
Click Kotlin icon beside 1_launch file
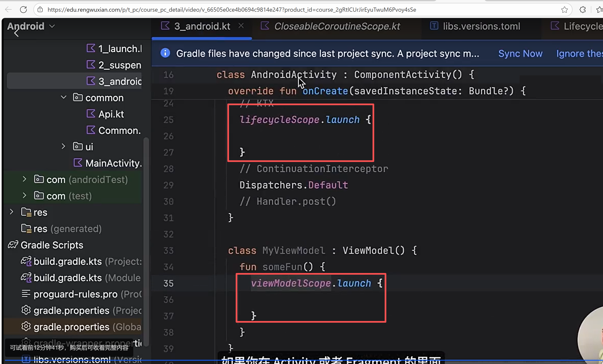point(91,48)
